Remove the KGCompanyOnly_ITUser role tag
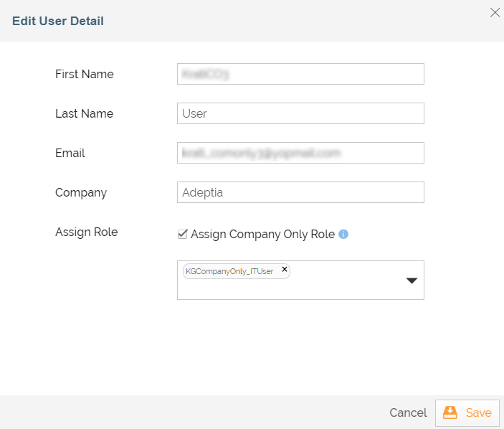Image resolution: width=504 pixels, height=429 pixels. coord(285,270)
